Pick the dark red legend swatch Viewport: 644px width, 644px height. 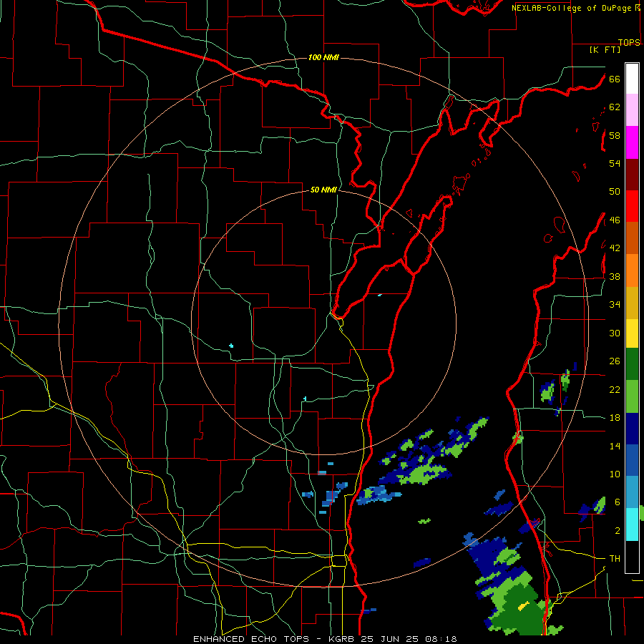[x=632, y=174]
